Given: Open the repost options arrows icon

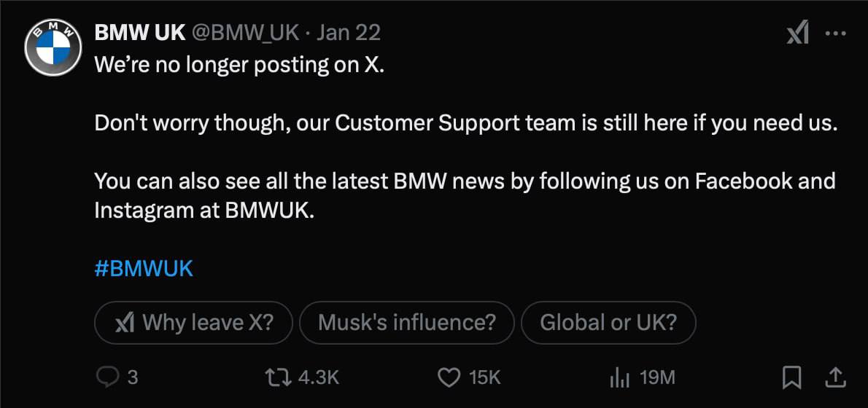Looking at the screenshot, I should point(279,377).
